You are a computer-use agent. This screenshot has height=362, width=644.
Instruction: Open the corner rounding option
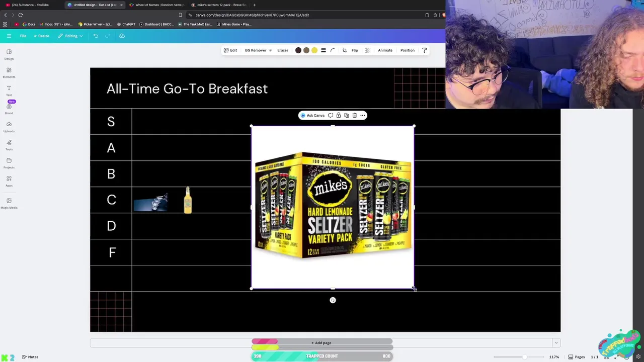[333, 50]
